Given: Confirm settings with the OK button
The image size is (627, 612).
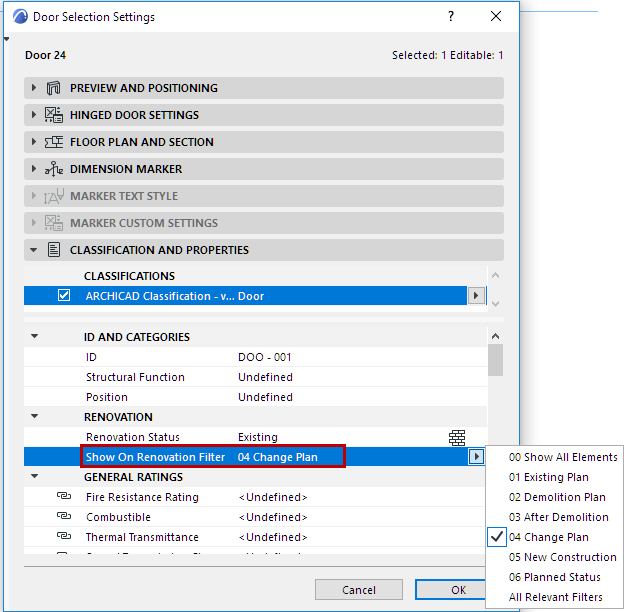Looking at the screenshot, I should point(451,590).
